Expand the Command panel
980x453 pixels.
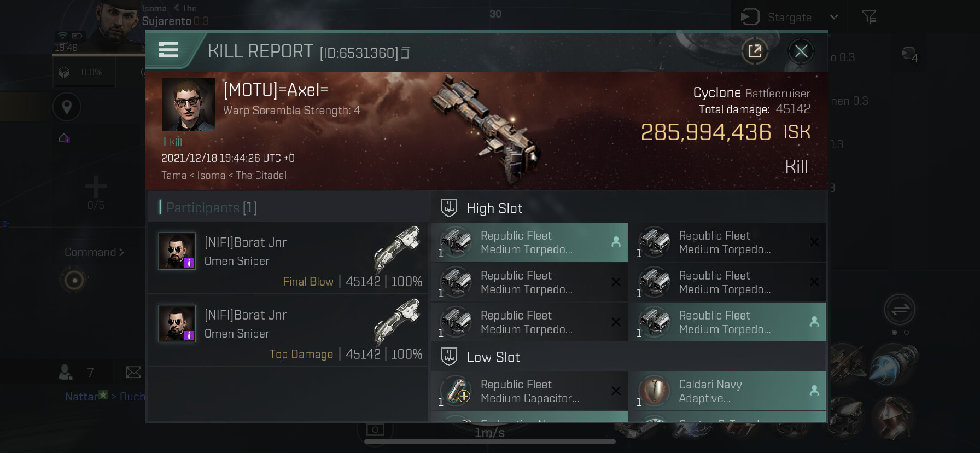(x=94, y=252)
